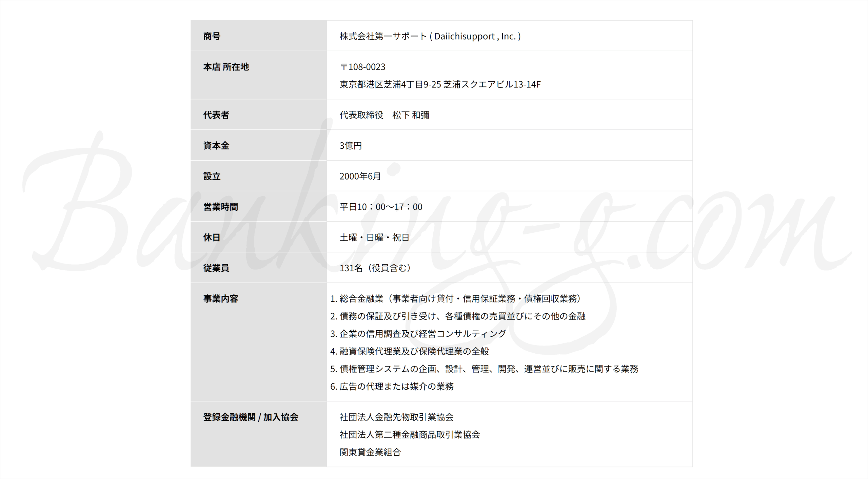
Task: Click establishment date 2000年6月
Action: pyautogui.click(x=360, y=176)
